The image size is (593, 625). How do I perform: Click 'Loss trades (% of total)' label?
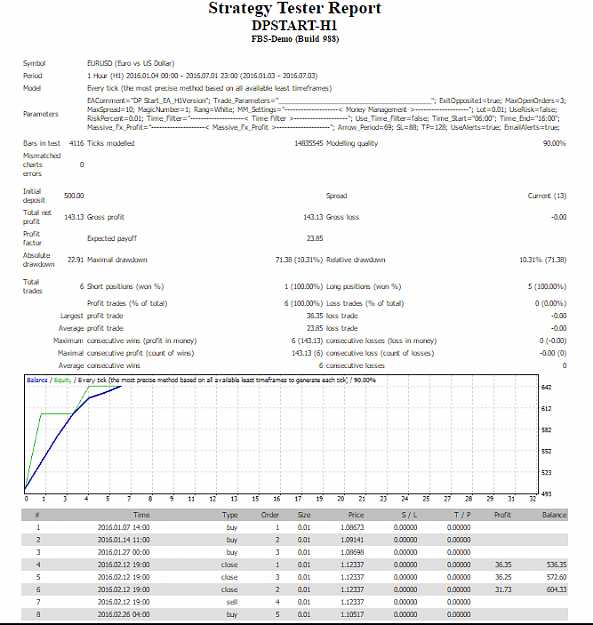365,303
